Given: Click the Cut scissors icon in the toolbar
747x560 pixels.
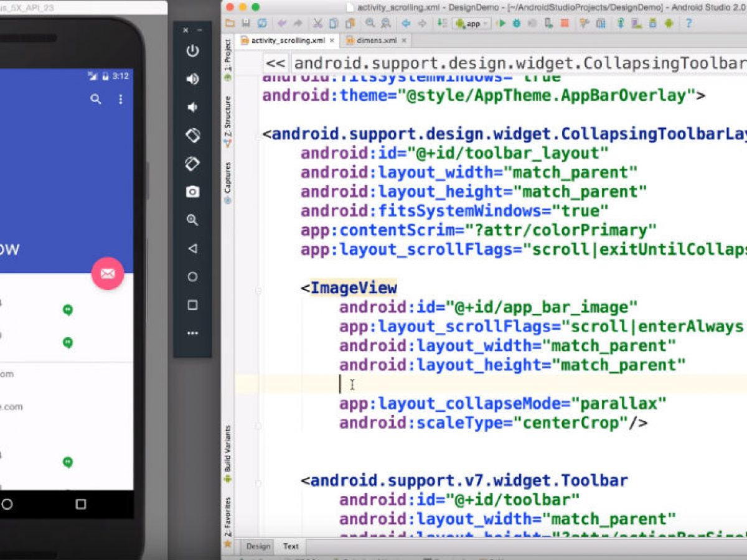Looking at the screenshot, I should tap(317, 24).
